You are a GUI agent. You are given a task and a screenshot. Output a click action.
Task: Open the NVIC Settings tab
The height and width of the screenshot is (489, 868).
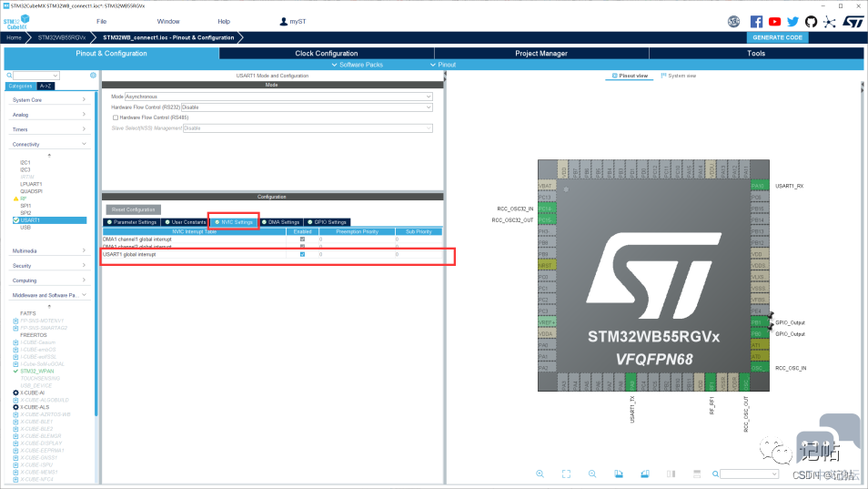234,222
